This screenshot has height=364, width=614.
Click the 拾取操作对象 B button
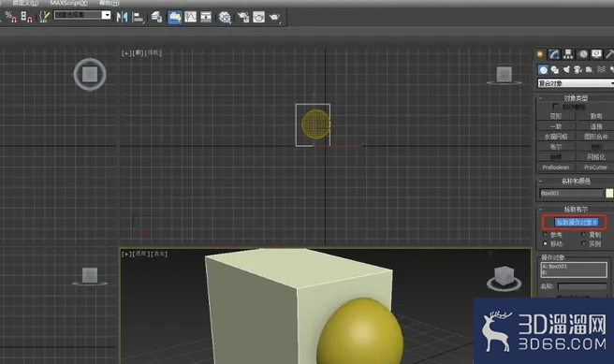click(577, 223)
